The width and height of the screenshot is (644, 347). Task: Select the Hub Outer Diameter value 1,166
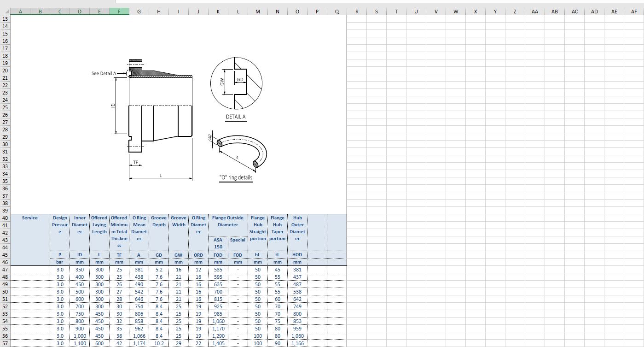tap(297, 343)
